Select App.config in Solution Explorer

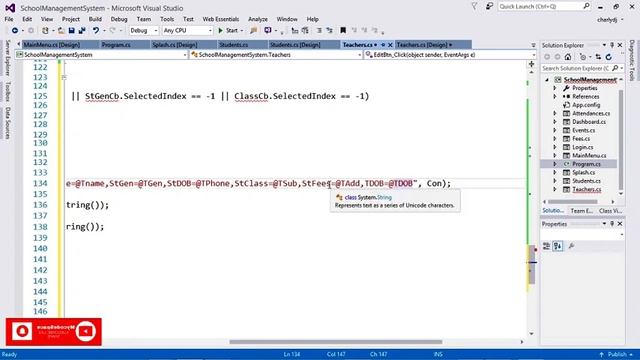click(x=586, y=105)
